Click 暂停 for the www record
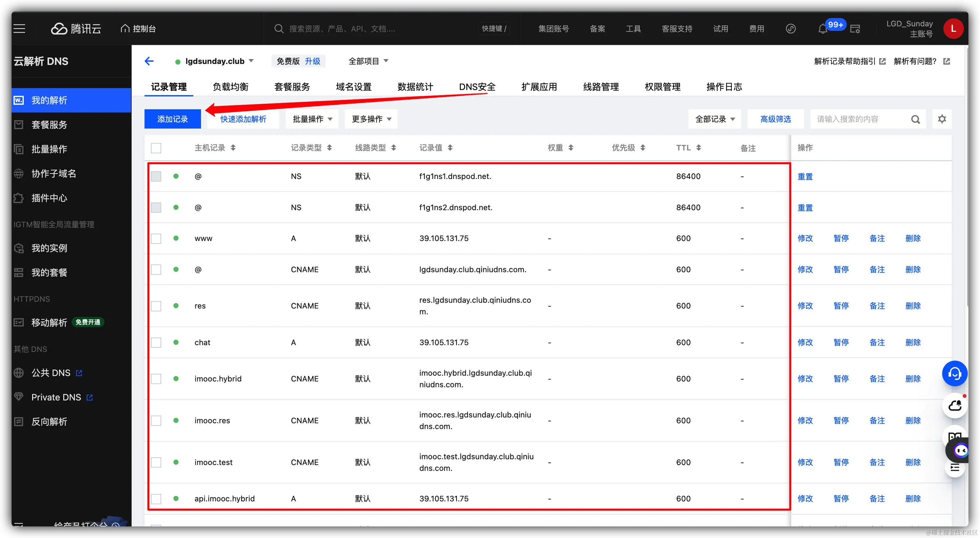The width and height of the screenshot is (980, 538). pyautogui.click(x=841, y=238)
